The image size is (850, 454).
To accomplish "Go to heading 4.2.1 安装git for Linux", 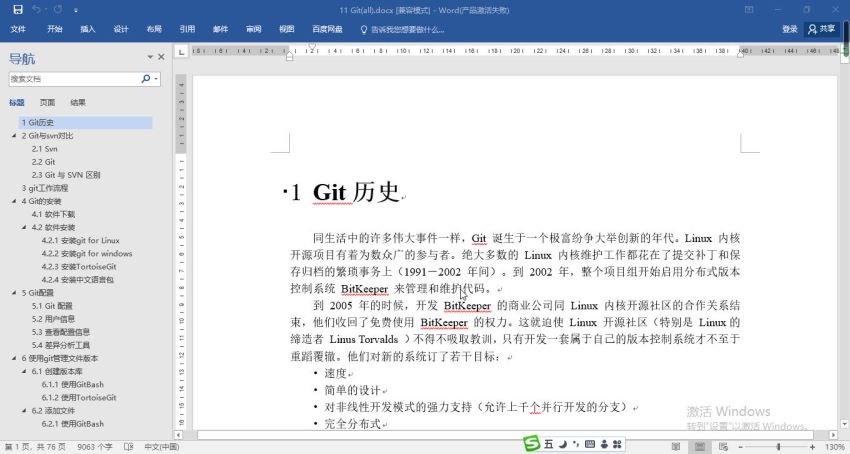I will point(80,240).
